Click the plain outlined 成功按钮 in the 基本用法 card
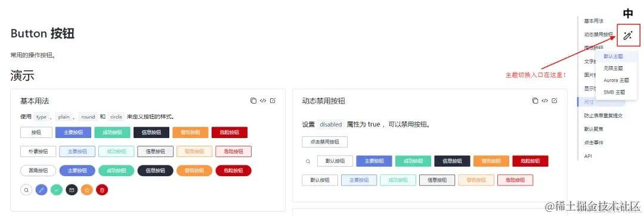The image size is (644, 216). pos(116,152)
